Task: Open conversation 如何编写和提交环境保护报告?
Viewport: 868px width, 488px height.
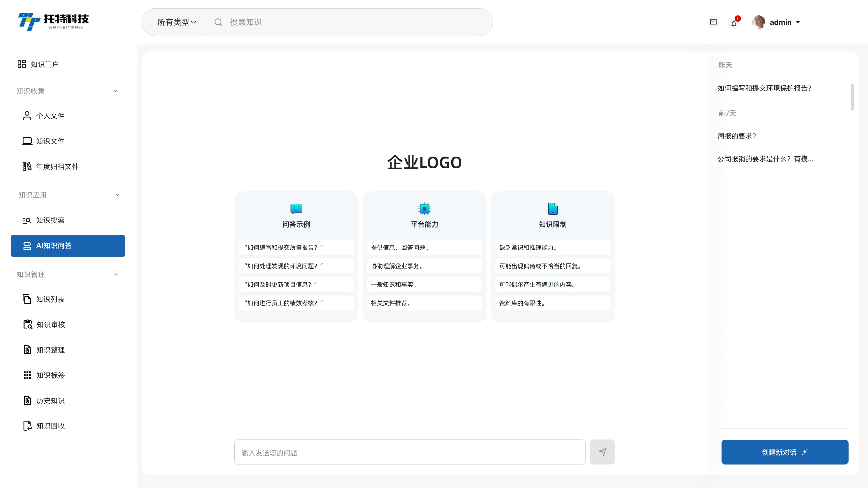Action: point(765,88)
